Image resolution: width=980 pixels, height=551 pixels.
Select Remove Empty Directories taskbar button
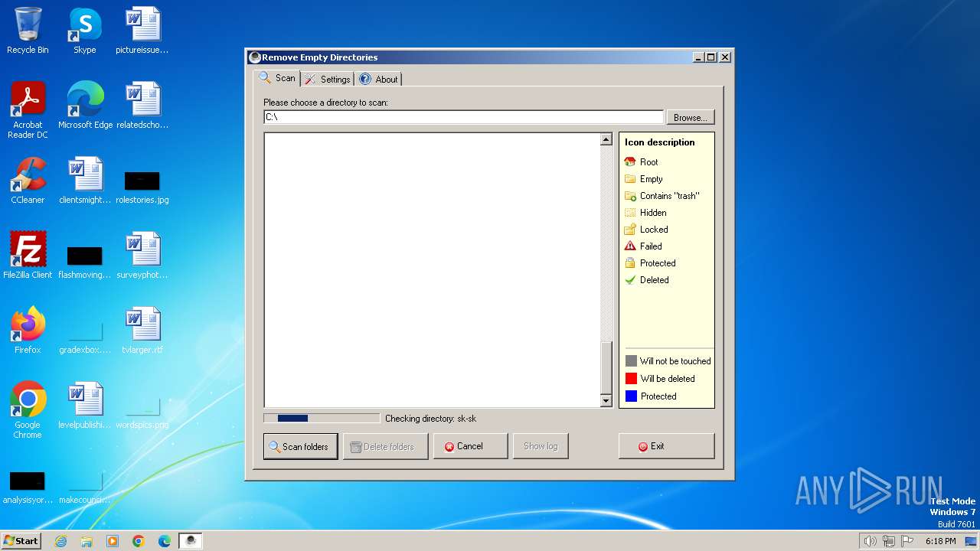(191, 541)
